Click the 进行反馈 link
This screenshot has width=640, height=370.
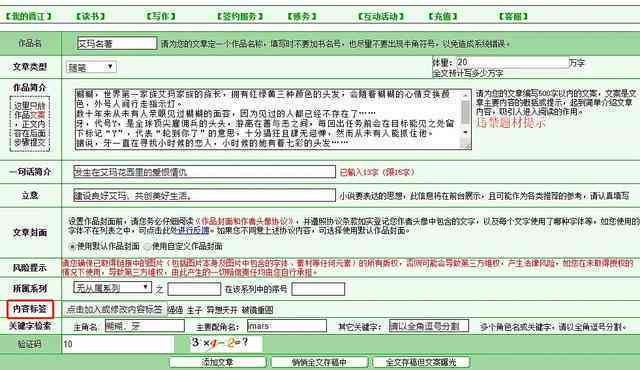193,230
